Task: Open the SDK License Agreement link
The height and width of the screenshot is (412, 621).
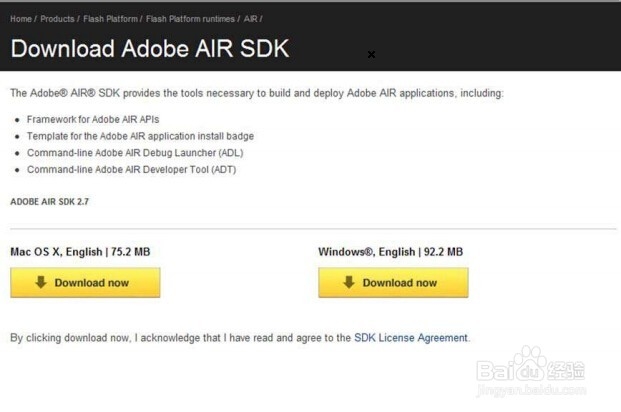Action: (411, 338)
